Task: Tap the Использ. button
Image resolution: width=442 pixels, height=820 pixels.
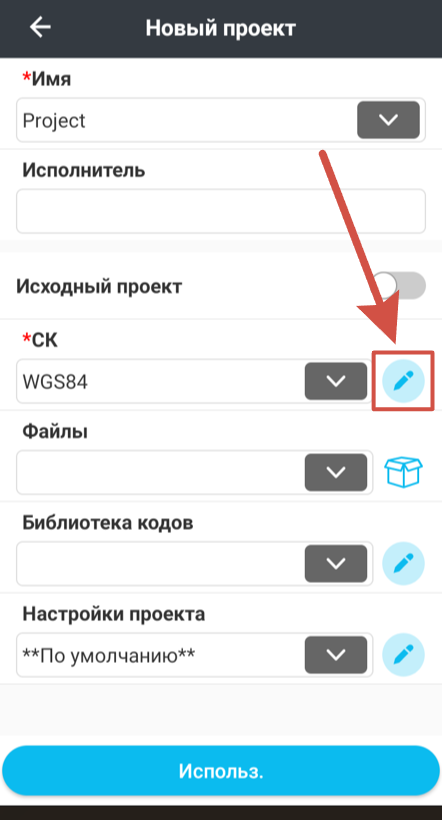Action: click(221, 771)
